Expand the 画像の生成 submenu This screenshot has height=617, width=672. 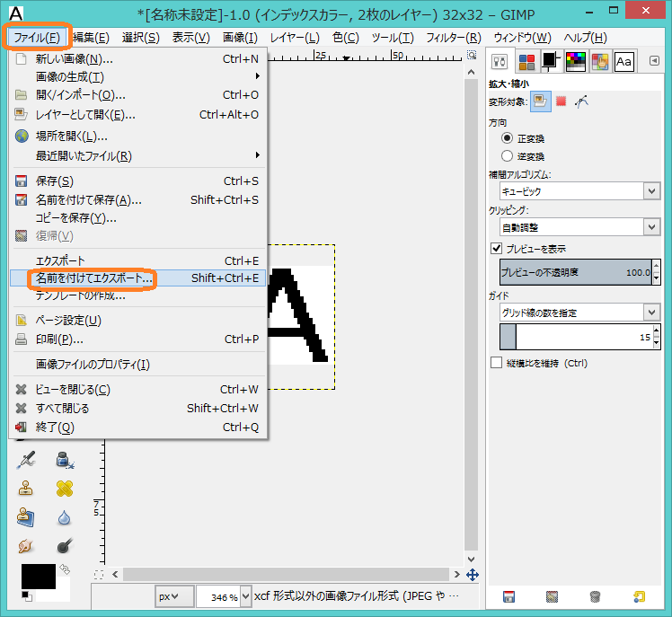click(x=137, y=76)
